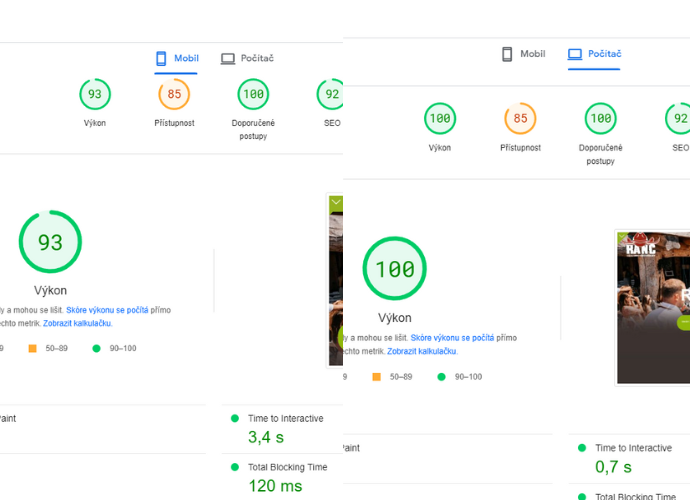Click the 0,7 s value
This screenshot has height=500, width=690.
click(613, 467)
